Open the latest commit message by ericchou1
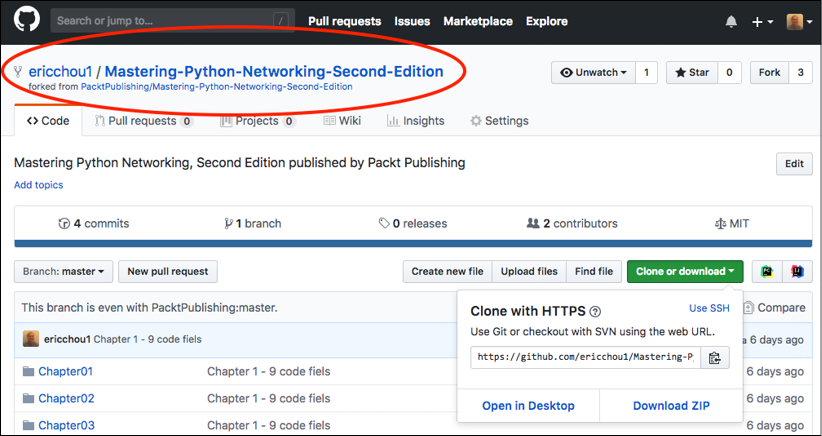Viewport: 822px width, 436px height. pyautogui.click(x=147, y=339)
